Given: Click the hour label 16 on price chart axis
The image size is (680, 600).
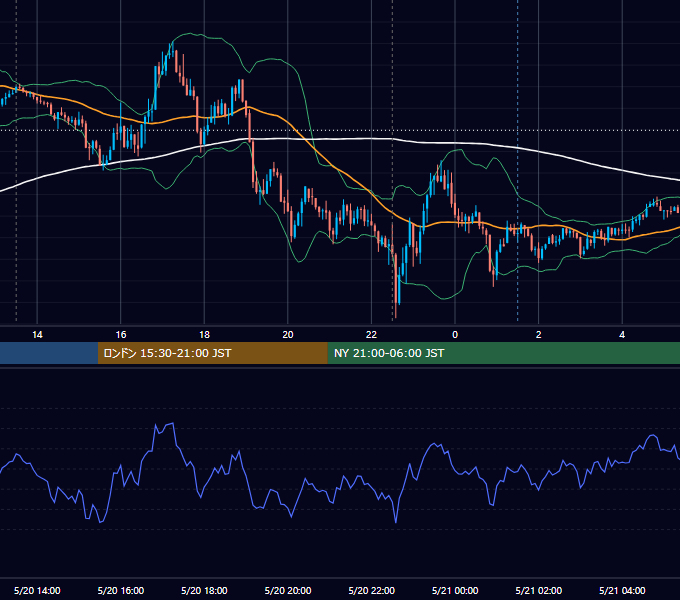Looking at the screenshot, I should 121,335.
